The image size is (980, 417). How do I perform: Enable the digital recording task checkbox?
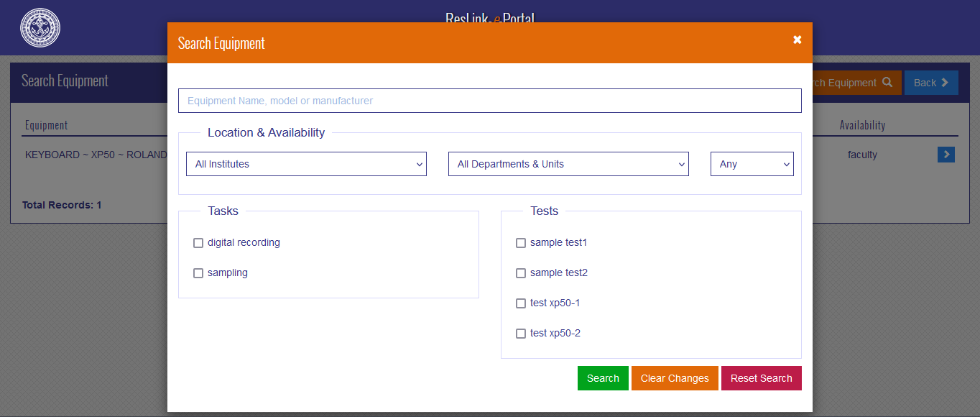click(198, 243)
